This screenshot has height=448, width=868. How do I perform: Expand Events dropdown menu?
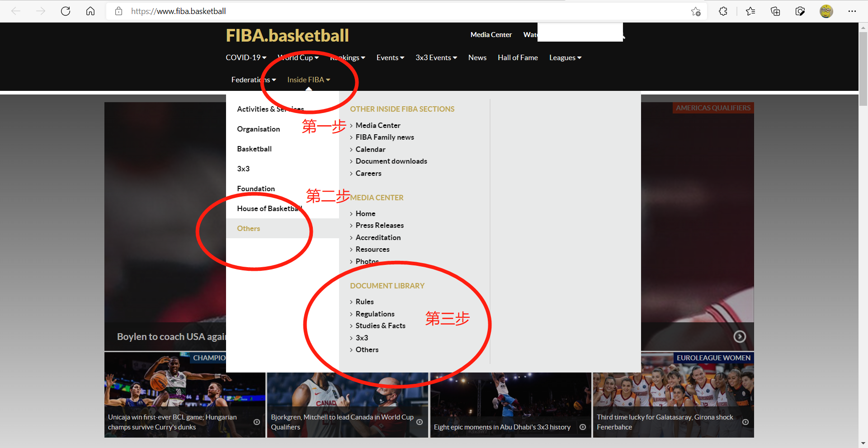(390, 57)
